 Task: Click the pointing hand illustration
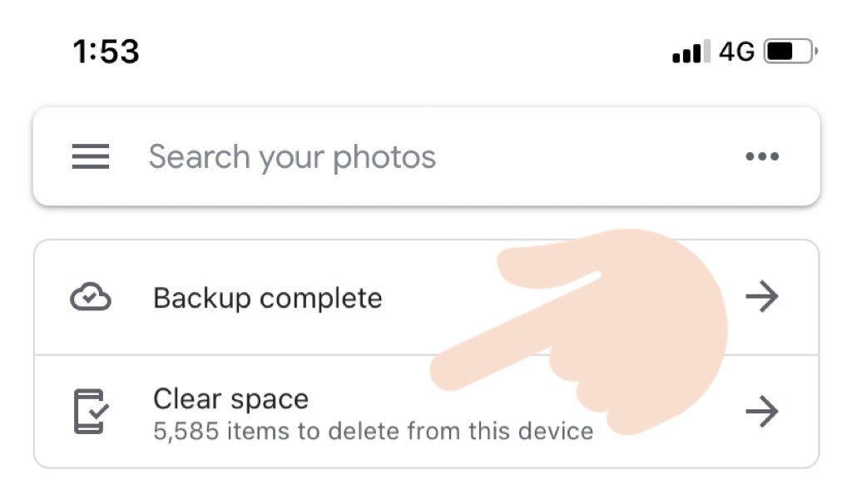pos(579,331)
